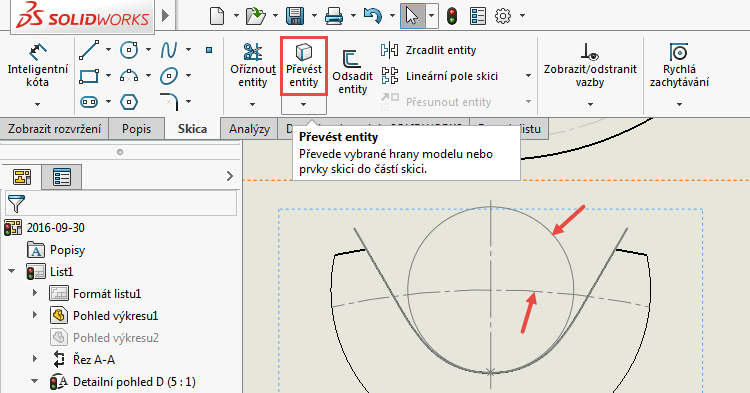Viewport: 750px width, 393px height.
Task: Click the Print icon
Action: pos(334,16)
